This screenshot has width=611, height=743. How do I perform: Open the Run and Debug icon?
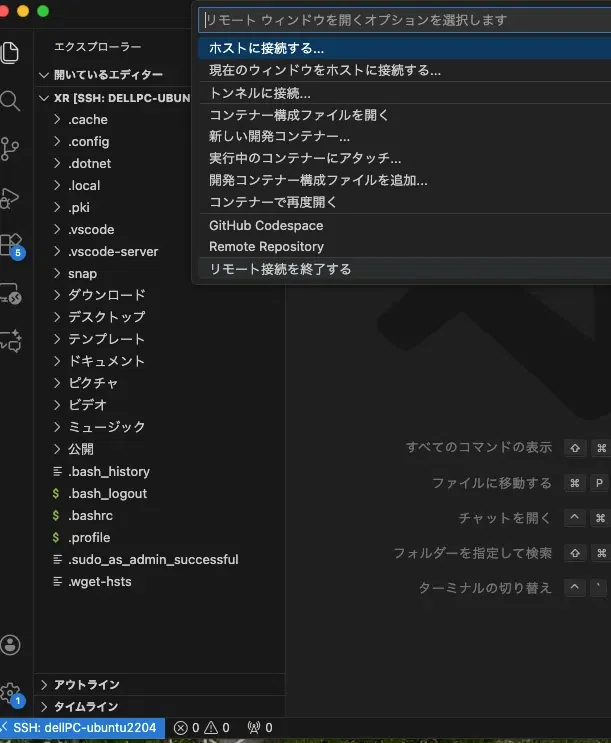coord(10,198)
